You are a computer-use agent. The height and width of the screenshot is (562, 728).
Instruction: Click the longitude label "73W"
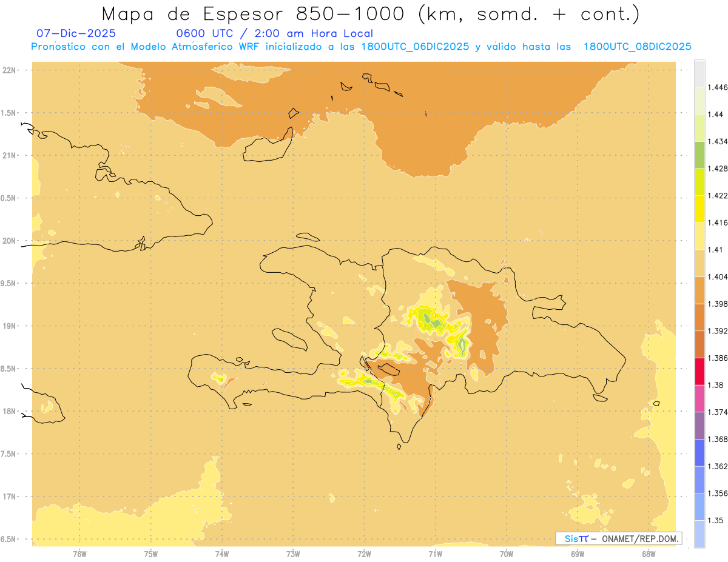coord(293,554)
